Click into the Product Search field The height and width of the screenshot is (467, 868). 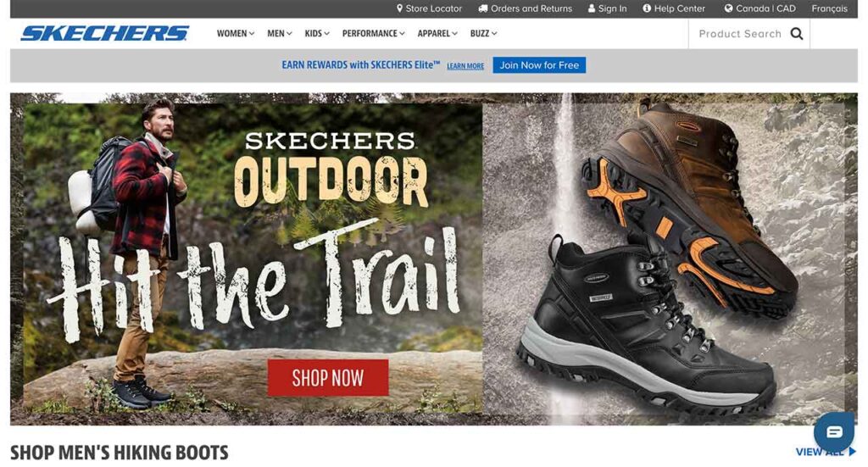739,34
